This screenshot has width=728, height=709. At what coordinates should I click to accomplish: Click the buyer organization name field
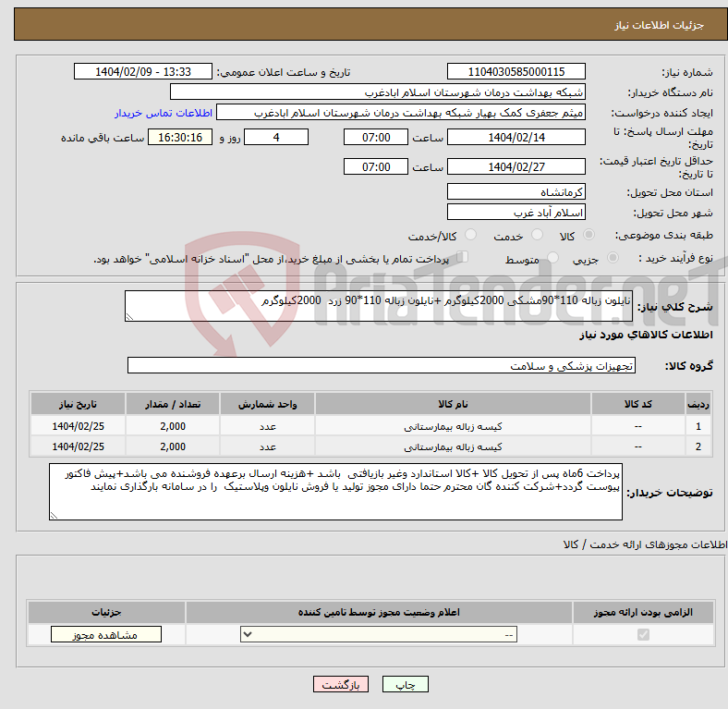click(x=378, y=92)
